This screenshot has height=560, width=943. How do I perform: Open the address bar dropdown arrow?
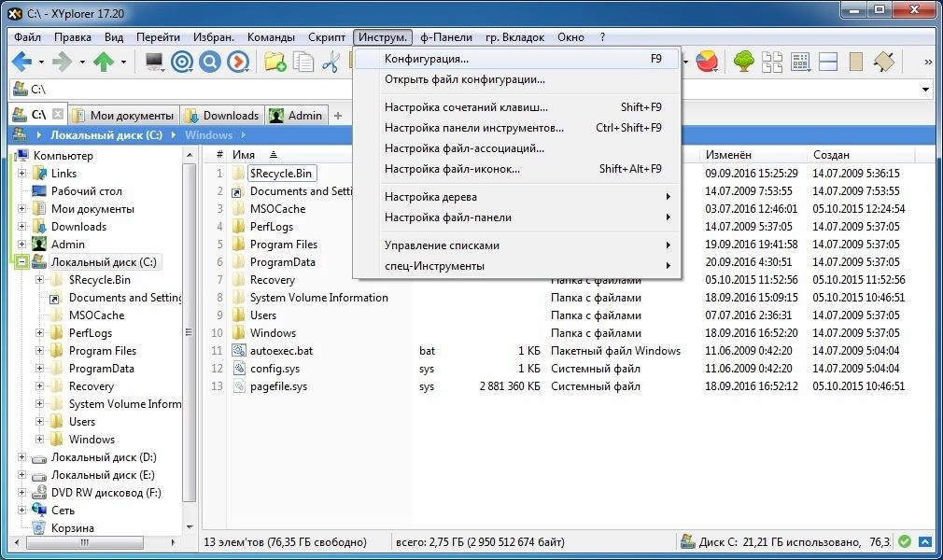[925, 90]
